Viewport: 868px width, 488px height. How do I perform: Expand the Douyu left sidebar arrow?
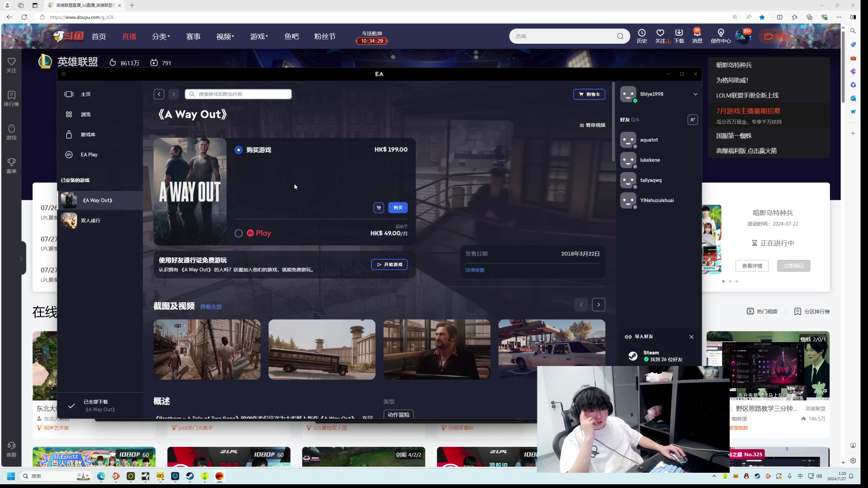click(x=21, y=259)
